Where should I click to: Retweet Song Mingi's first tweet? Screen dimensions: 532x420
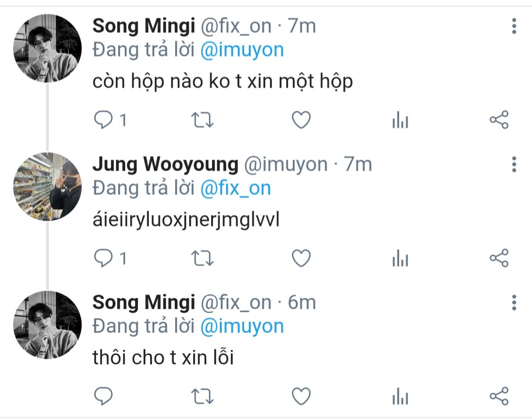pos(203,120)
